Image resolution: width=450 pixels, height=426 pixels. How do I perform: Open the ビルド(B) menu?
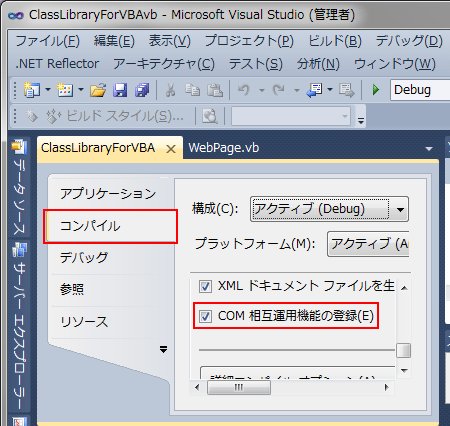pyautogui.click(x=335, y=41)
